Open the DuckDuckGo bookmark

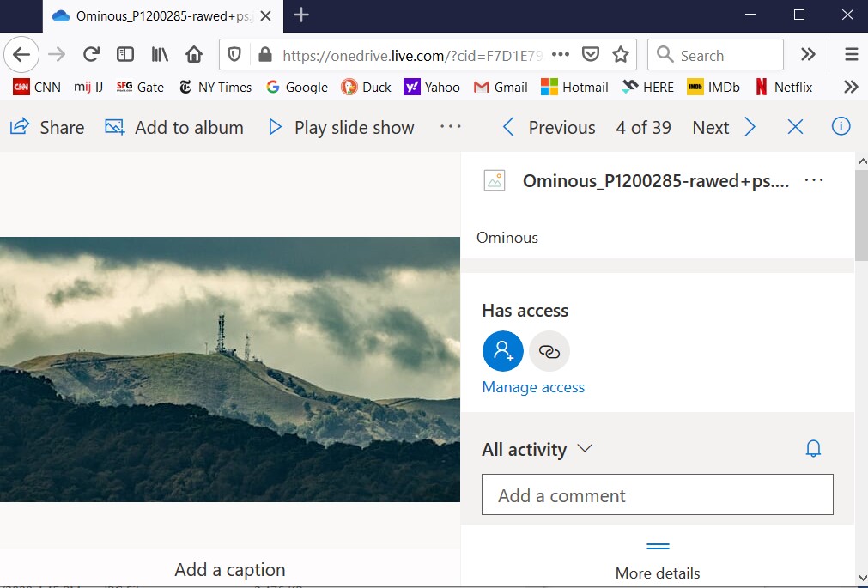click(366, 87)
